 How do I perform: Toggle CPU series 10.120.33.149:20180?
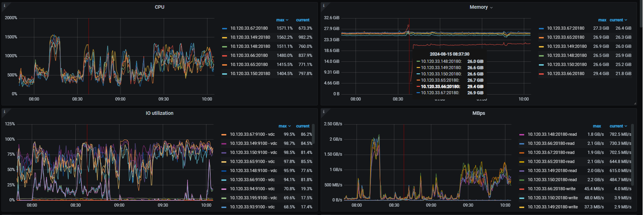tap(250, 37)
